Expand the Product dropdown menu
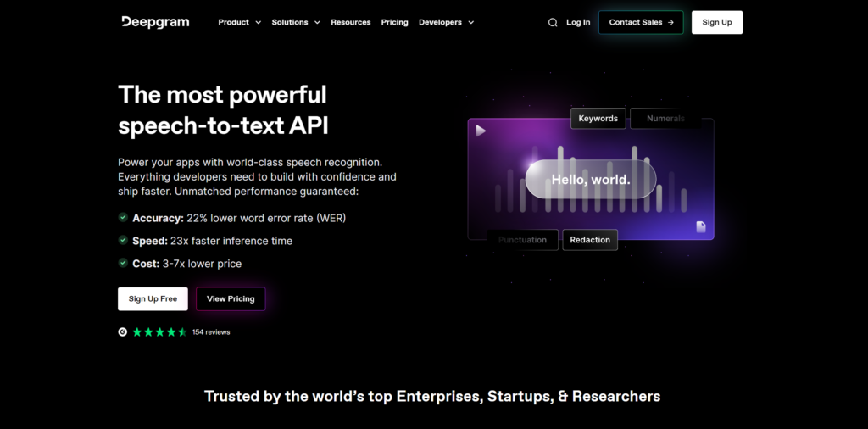The image size is (868, 429). 239,22
